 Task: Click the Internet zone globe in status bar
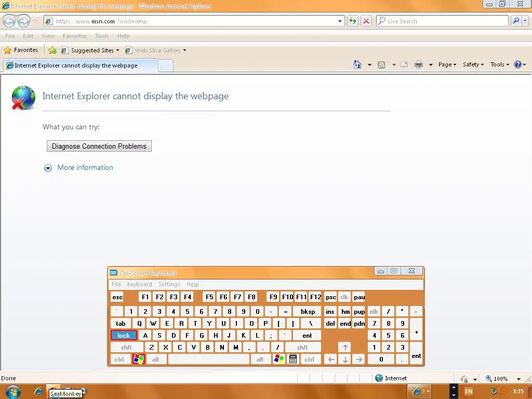point(379,378)
